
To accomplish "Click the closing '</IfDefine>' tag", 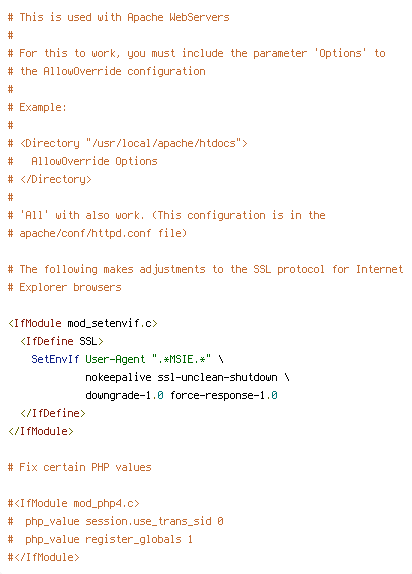I will 52,413.
